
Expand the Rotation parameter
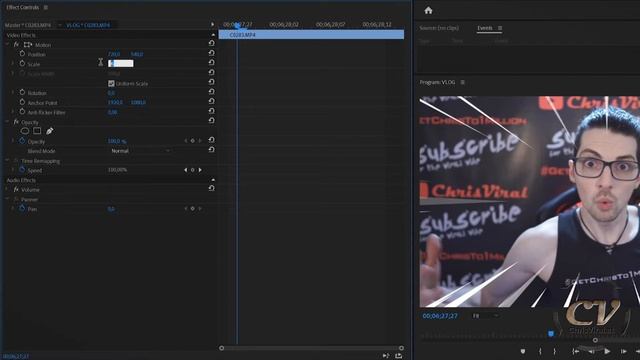pyautogui.click(x=13, y=93)
